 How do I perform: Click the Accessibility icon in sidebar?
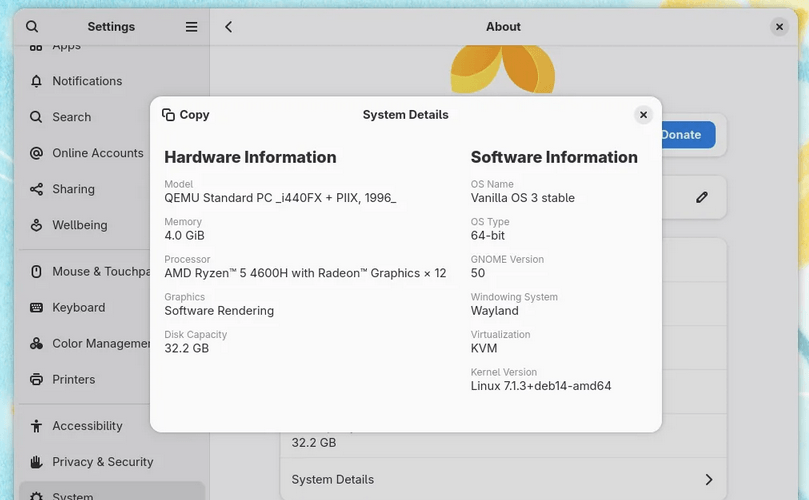36,426
